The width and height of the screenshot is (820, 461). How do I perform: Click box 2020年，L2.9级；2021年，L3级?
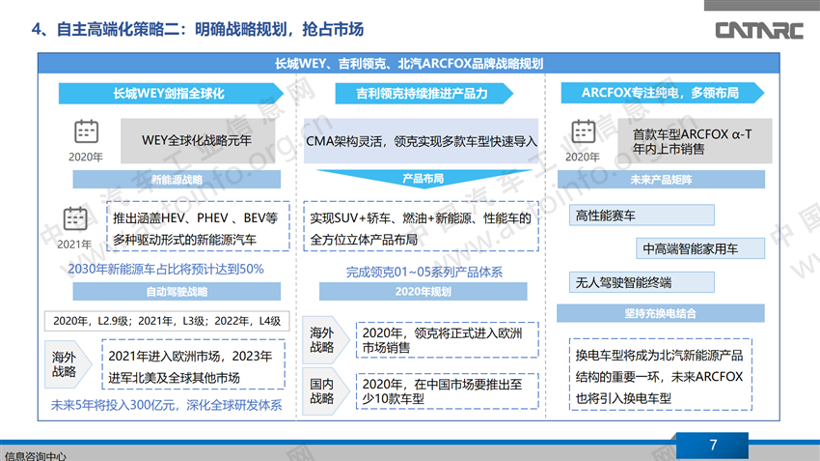[x=167, y=321]
